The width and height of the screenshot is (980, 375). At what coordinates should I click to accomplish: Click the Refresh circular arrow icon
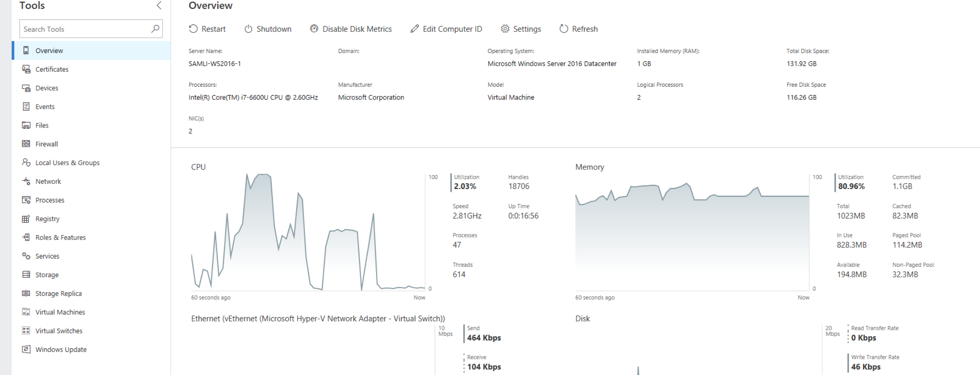coord(564,28)
